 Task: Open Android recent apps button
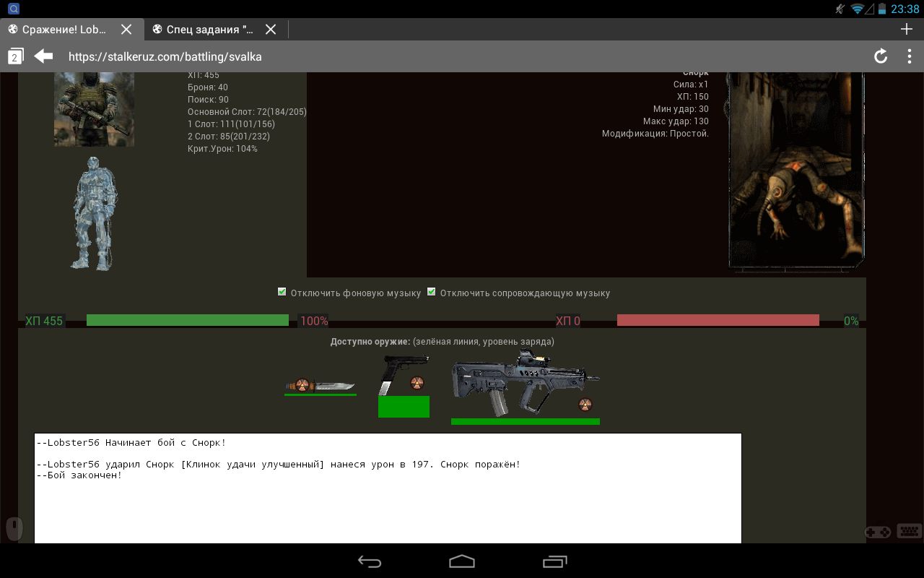point(554,561)
